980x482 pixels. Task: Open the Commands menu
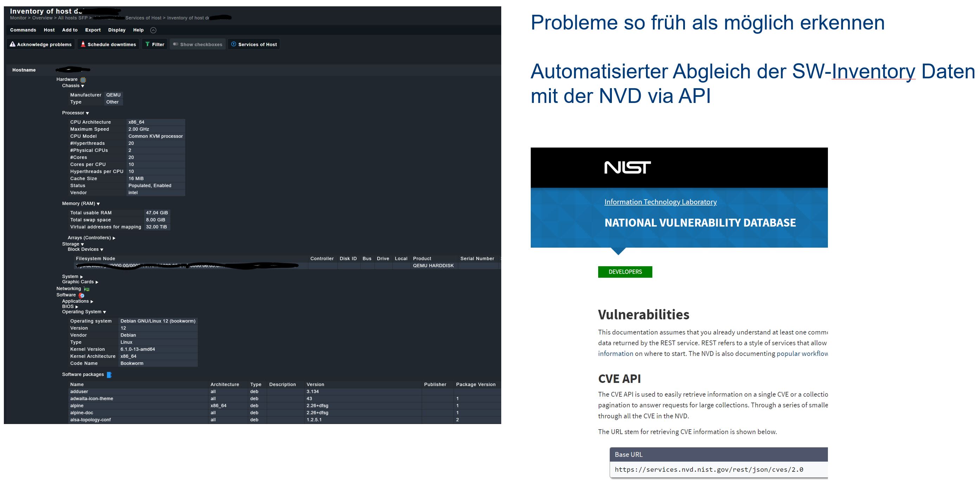23,30
